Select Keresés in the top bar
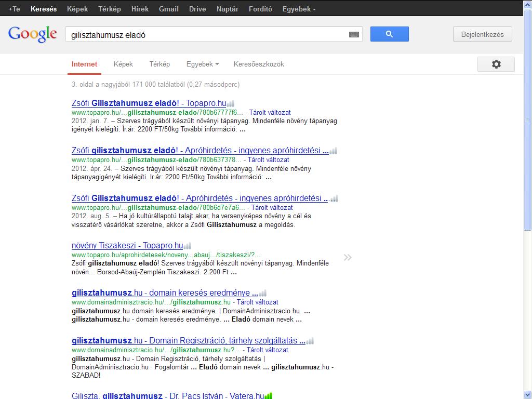Image resolution: width=532 pixels, height=399 pixels. coord(44,9)
